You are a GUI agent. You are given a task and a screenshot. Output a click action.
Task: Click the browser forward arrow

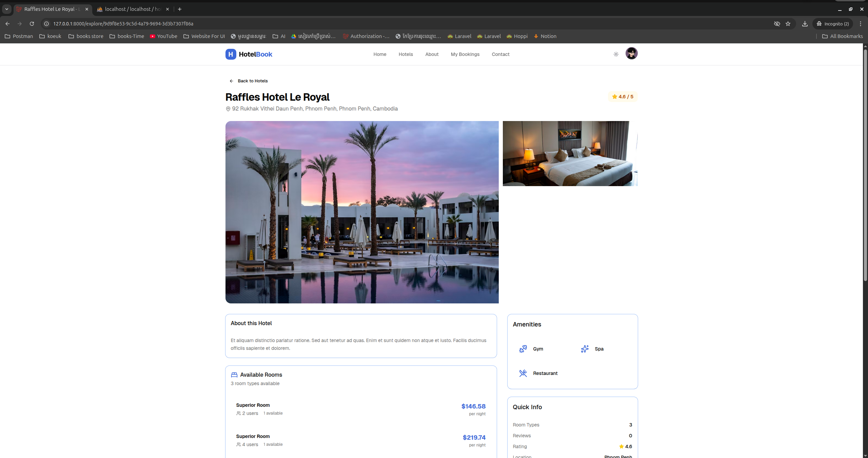(x=20, y=24)
